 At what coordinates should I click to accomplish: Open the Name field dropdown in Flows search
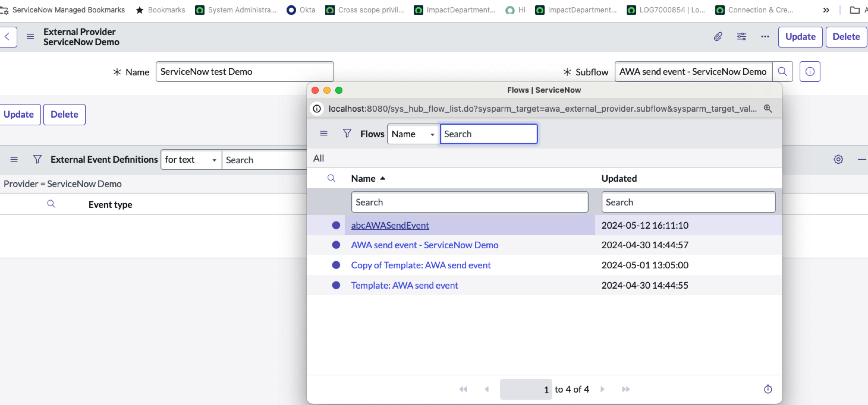[x=413, y=134]
